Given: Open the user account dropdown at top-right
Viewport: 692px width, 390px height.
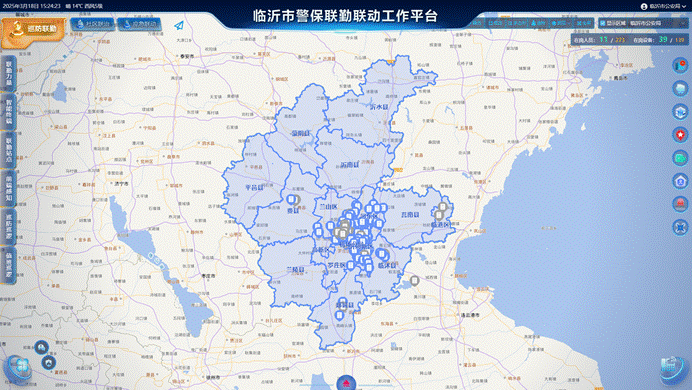Looking at the screenshot, I should [663, 6].
